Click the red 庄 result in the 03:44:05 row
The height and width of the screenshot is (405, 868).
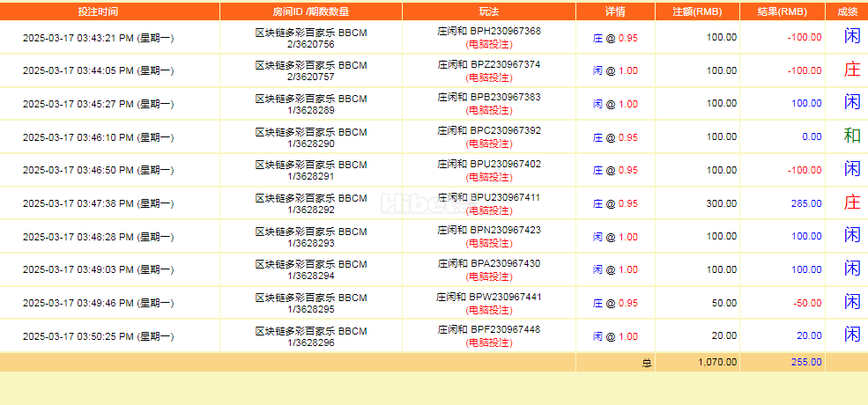coord(851,70)
